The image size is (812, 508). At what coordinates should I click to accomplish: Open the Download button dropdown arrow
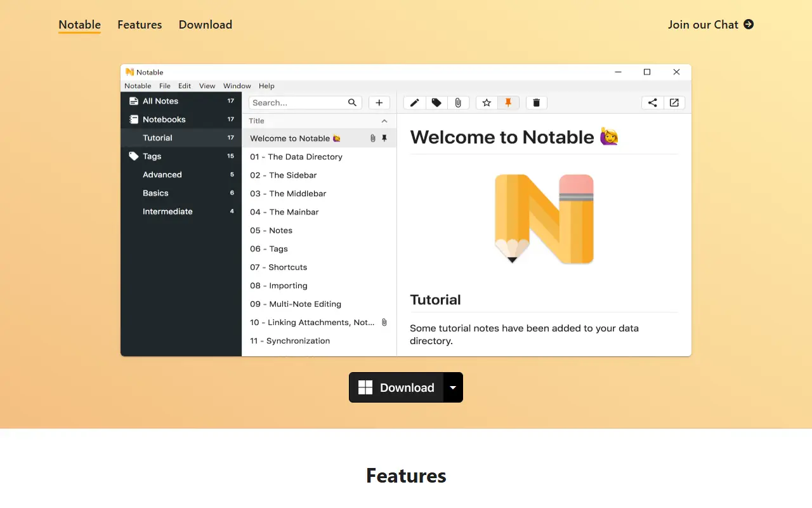point(453,387)
